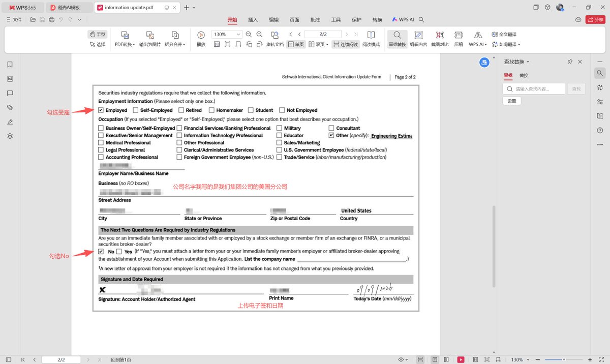Adjust the zoom slider in status bar
The image size is (610, 364).
tap(564, 359)
